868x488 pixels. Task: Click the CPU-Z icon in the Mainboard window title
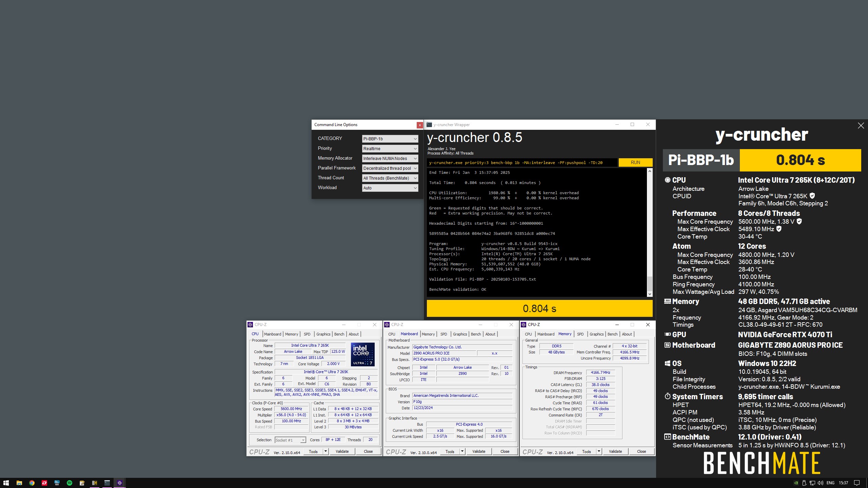click(387, 325)
